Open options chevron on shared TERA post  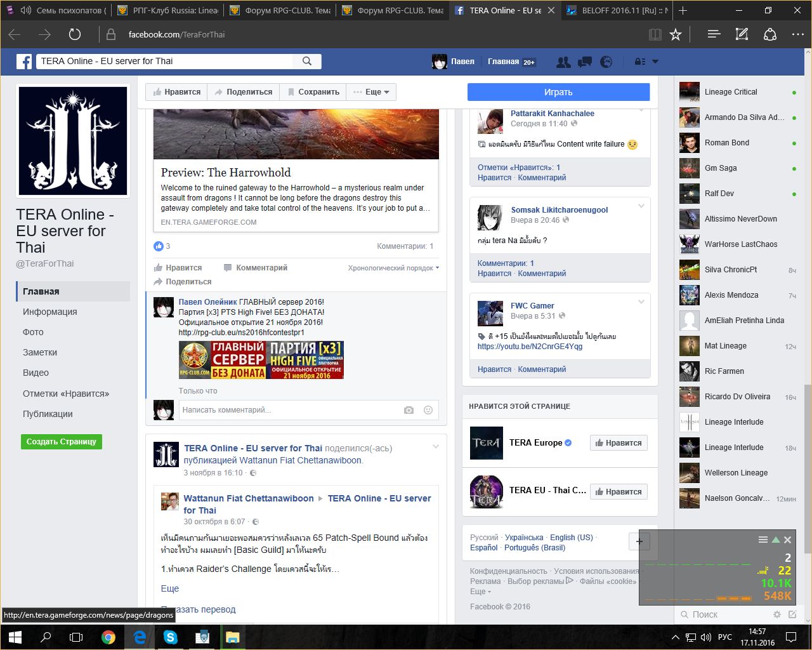(x=436, y=447)
